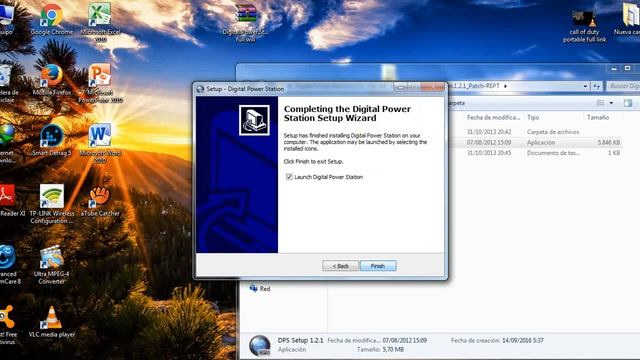Expand the path arrow after Patch-REPT
The image size is (640, 360).
(505, 86)
